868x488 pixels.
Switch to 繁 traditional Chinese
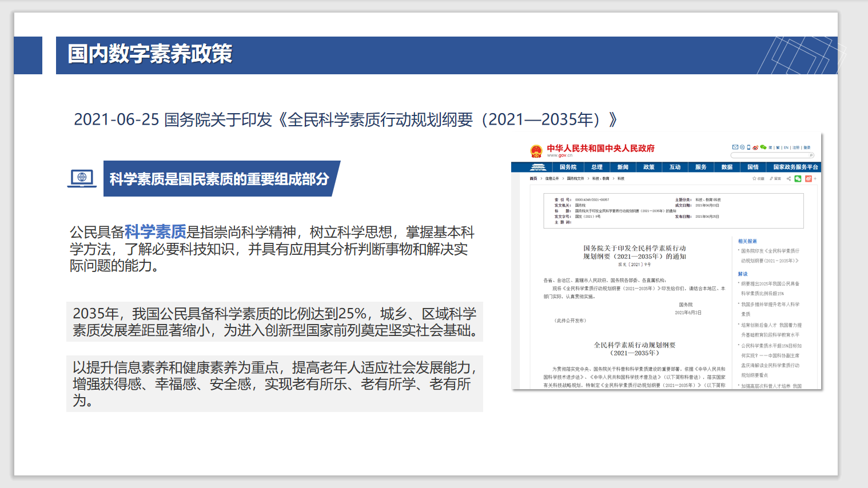click(x=778, y=147)
